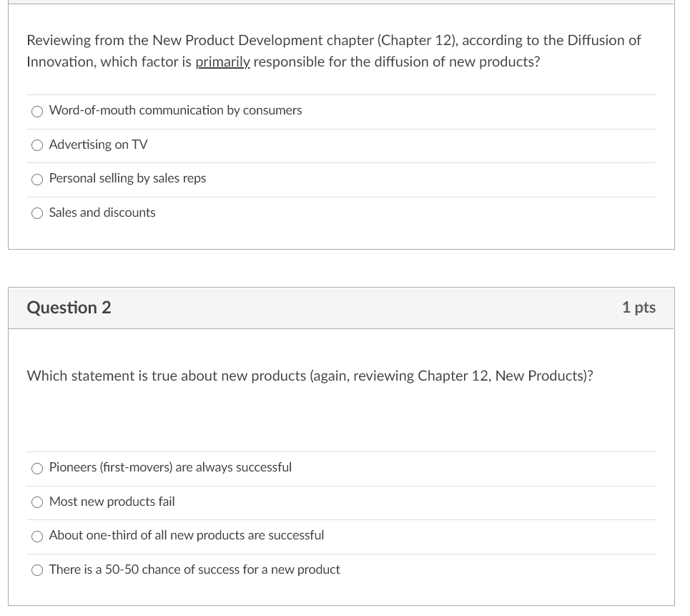The height and width of the screenshot is (616, 690).
Task: Select the Word-of-mouth communication radio button
Action: pos(36,111)
